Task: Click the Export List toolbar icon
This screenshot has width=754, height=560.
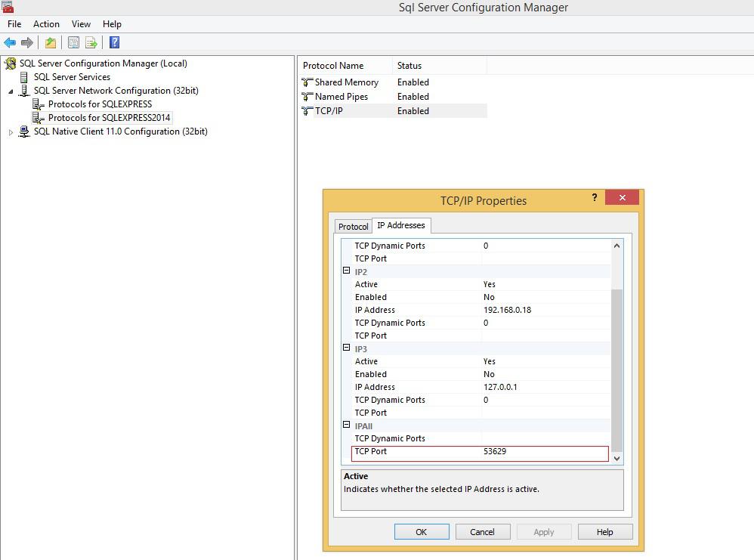Action: click(x=91, y=43)
